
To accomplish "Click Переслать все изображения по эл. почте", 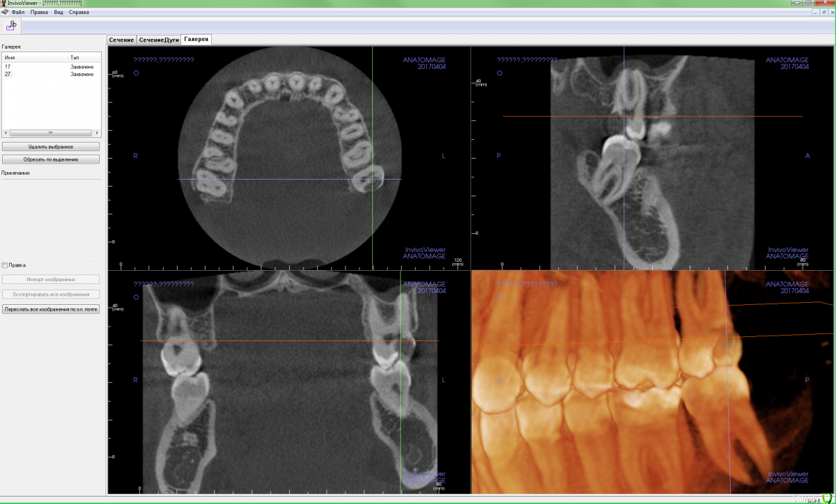I will point(51,310).
